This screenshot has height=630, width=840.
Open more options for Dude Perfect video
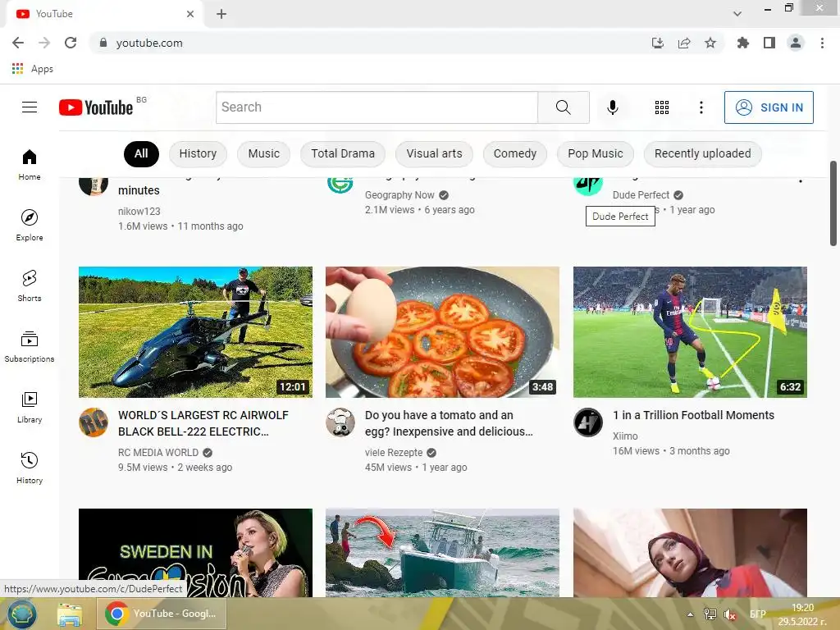coord(801,180)
